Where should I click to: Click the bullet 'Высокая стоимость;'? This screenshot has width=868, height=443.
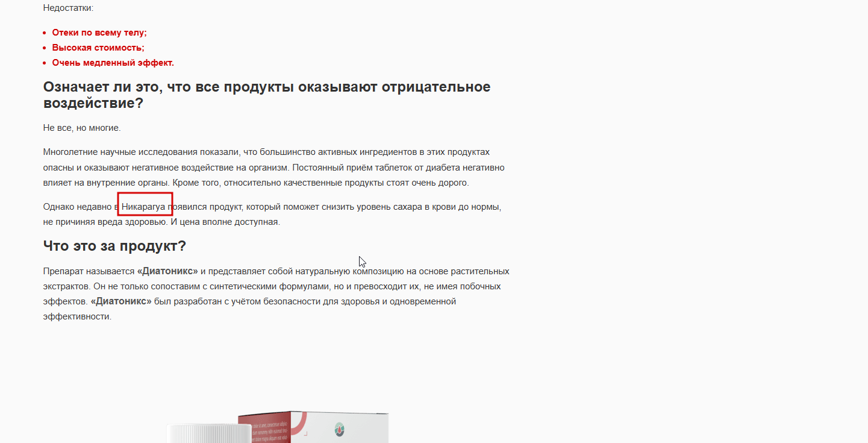click(98, 48)
